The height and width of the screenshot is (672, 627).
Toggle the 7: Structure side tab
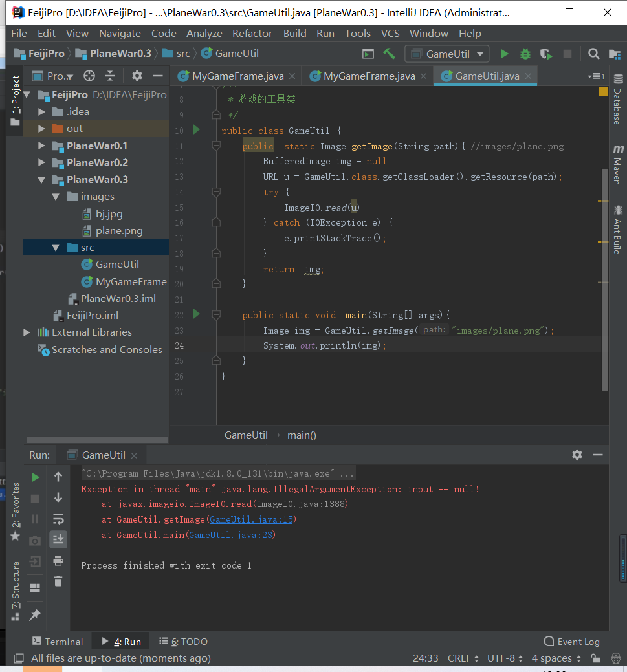click(16, 591)
